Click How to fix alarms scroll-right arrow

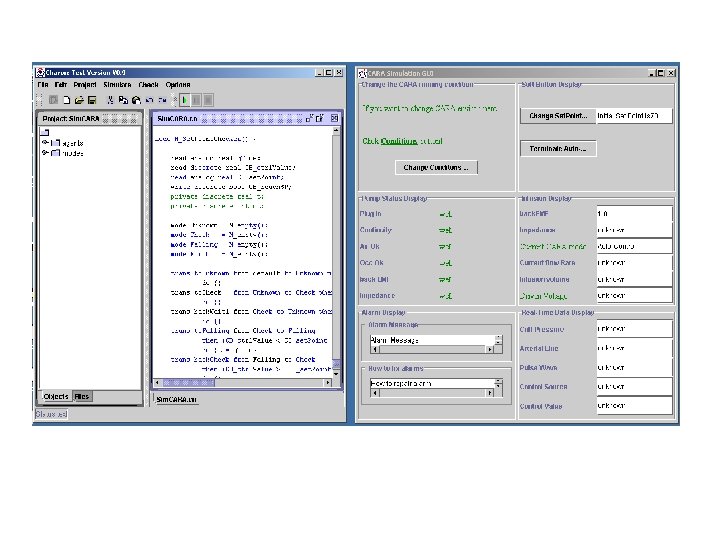(x=490, y=393)
